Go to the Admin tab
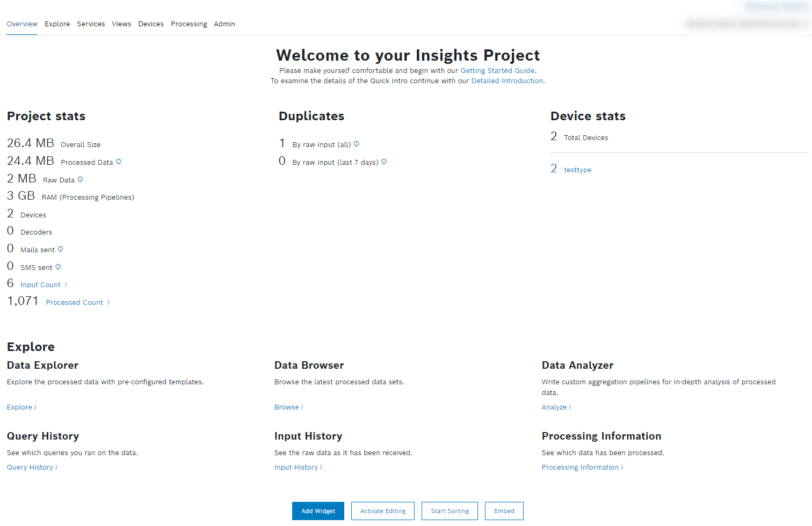The height and width of the screenshot is (526, 812). pyautogui.click(x=224, y=24)
